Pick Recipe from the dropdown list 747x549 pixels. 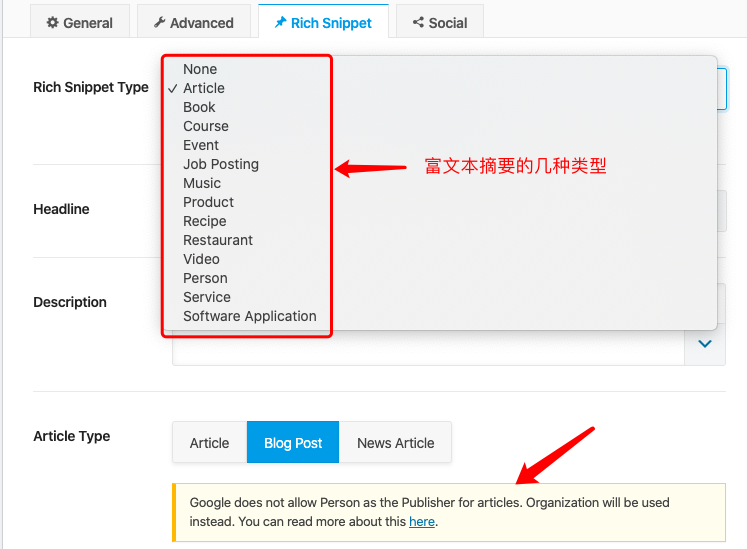point(205,222)
